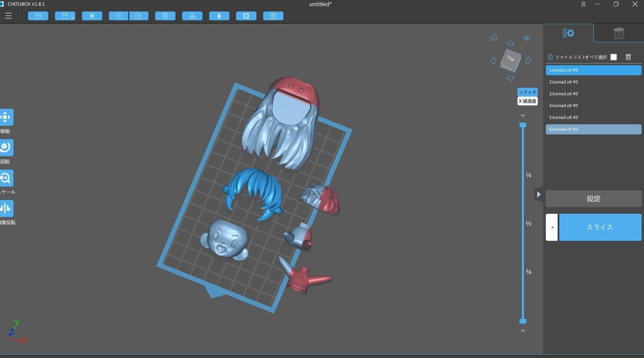Click the dig hole toolbar icon
This screenshot has width=644, height=358.
coord(246,16)
